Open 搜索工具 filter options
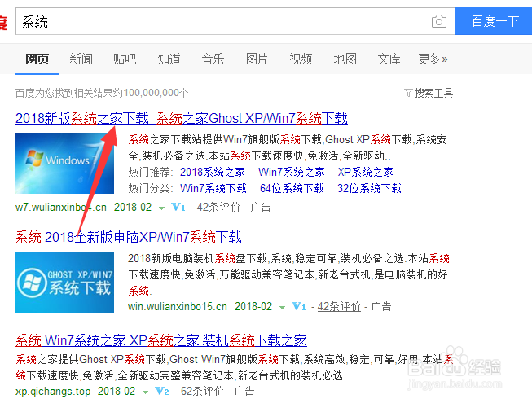This screenshot has height=403, width=532. coord(433,93)
